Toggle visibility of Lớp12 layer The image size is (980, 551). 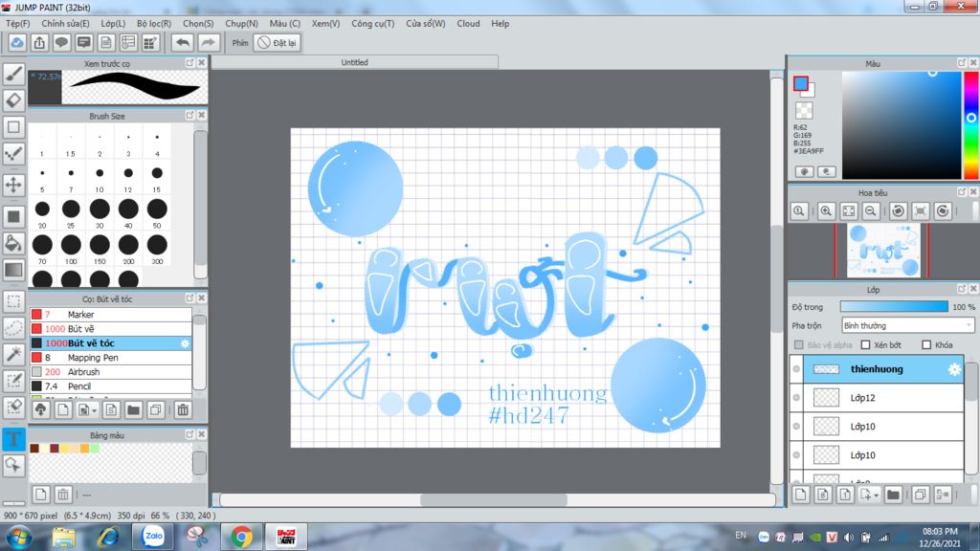pyautogui.click(x=796, y=398)
